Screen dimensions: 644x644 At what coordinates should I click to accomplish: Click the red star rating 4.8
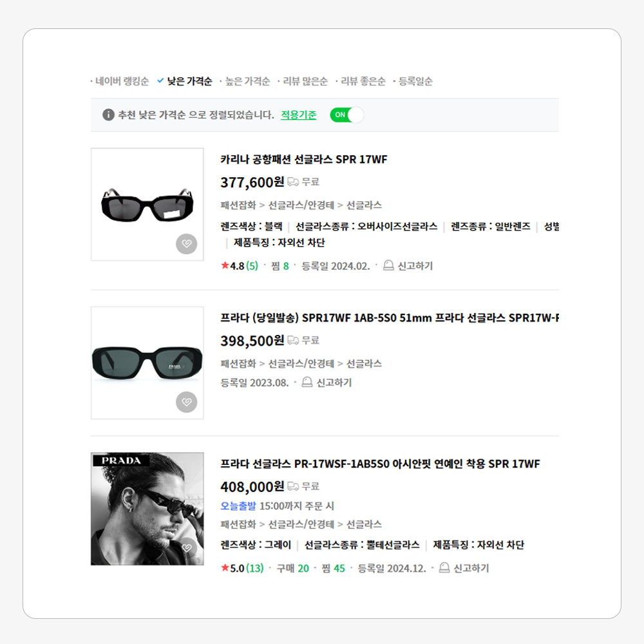tap(233, 266)
